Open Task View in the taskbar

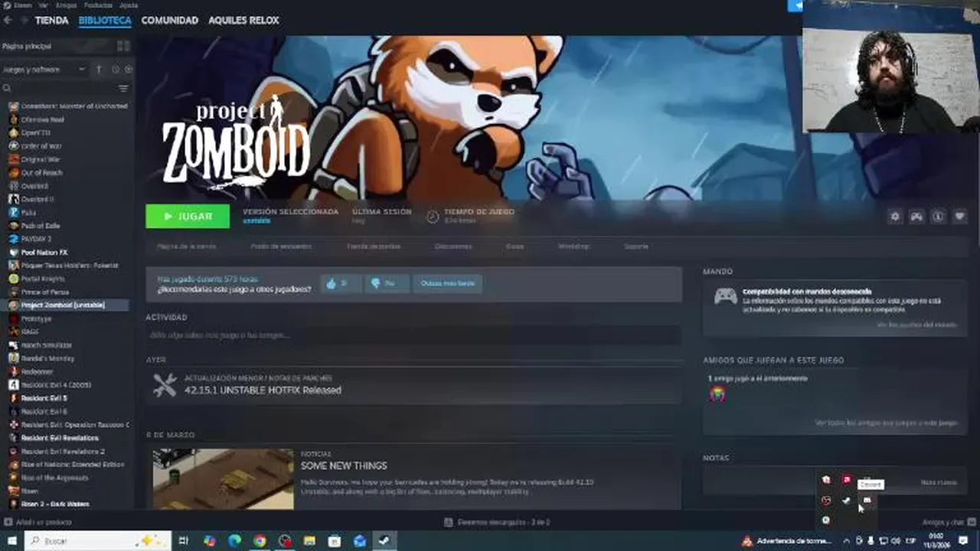184,541
